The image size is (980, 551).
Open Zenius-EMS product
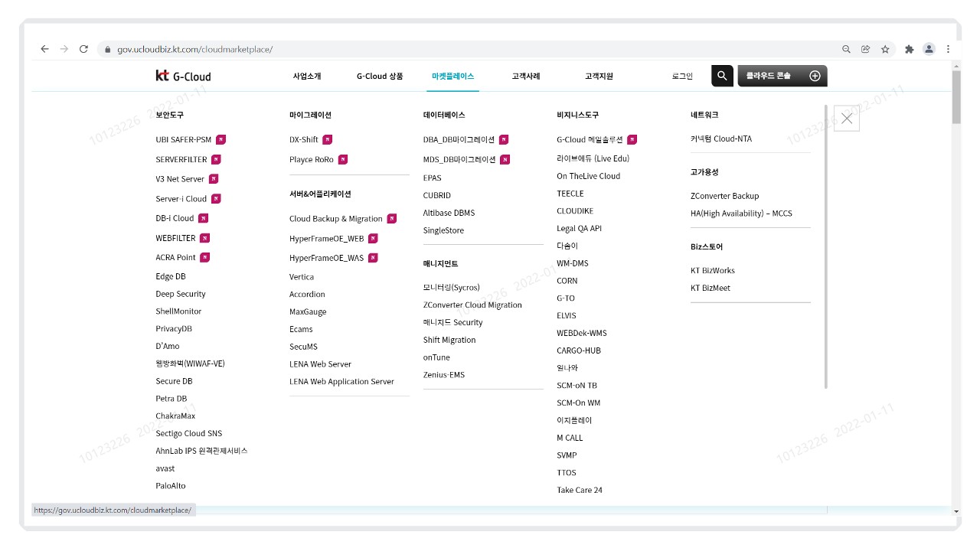(x=444, y=375)
